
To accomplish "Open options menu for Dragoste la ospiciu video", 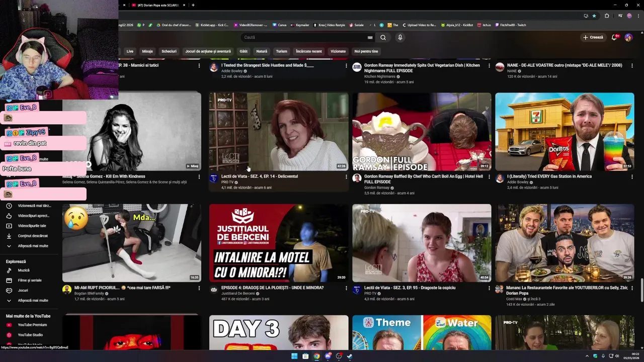I will [x=489, y=288].
